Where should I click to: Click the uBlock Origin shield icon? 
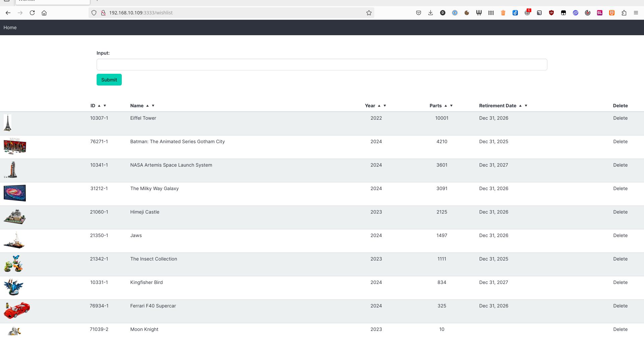(551, 13)
